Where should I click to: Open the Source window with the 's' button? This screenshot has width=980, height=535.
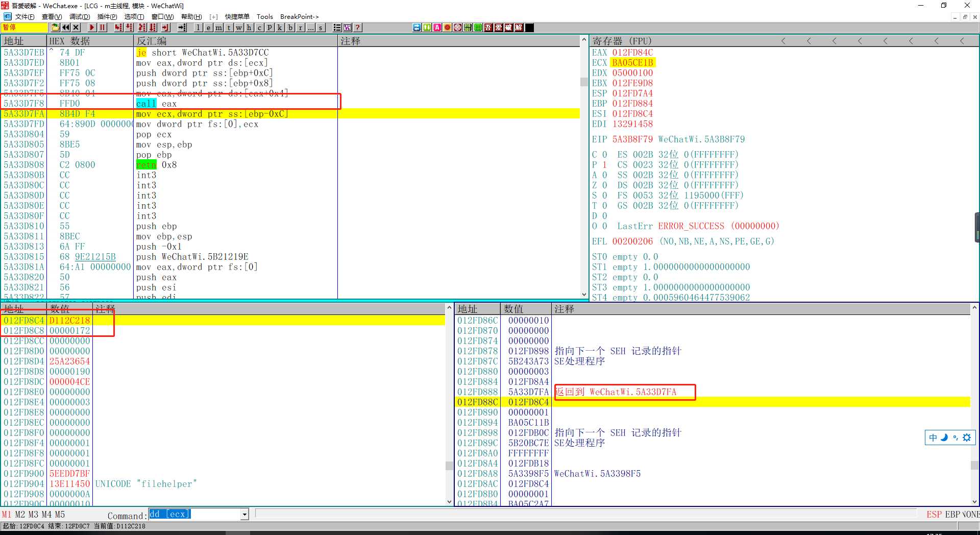(321, 28)
